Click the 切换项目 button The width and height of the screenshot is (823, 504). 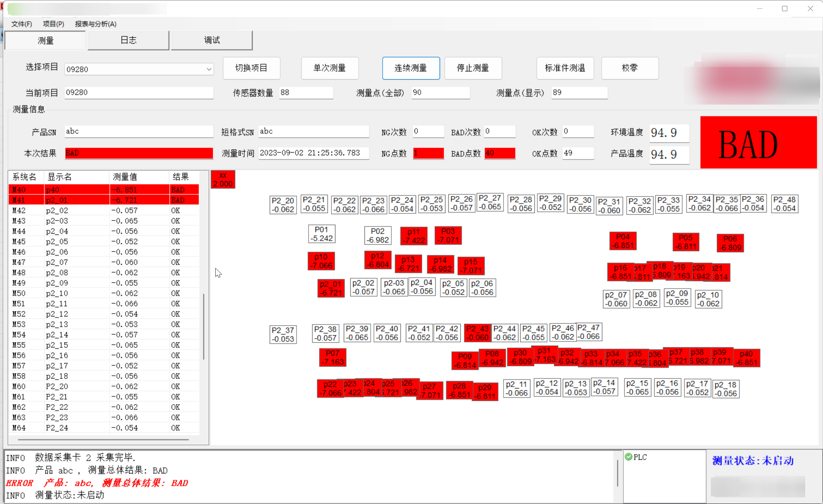251,68
